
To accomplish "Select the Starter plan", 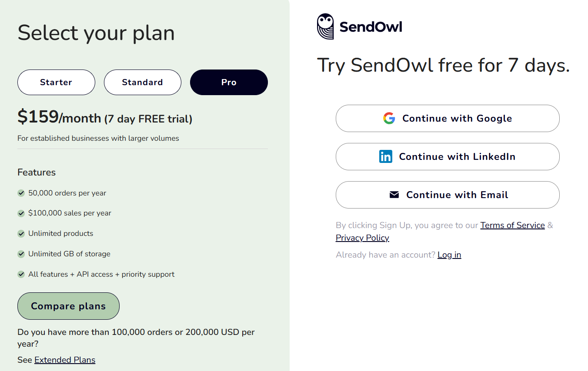I will (x=56, y=82).
